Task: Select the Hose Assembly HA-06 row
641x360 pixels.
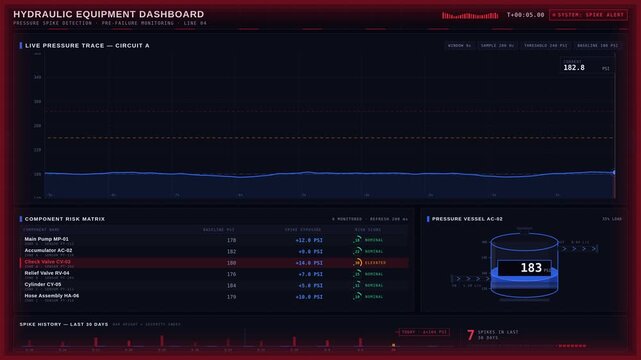Action: coord(214,297)
